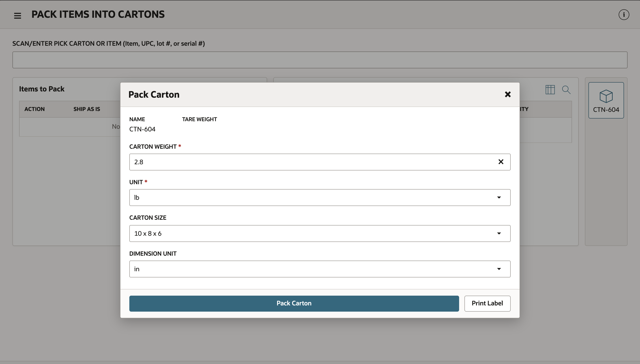
Task: Focus the scan pick carton input field
Action: pos(320,60)
